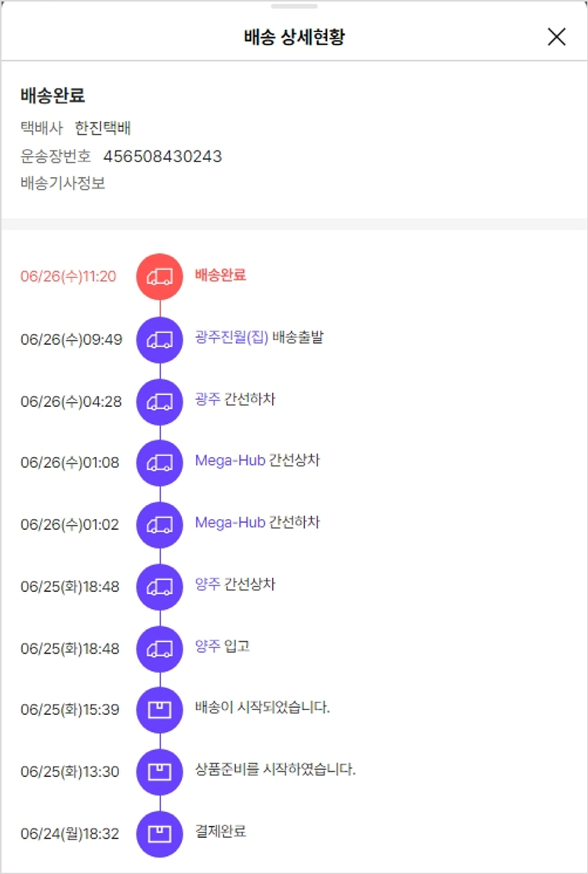
Task: Open the 광주 location link
Action: [208, 400]
